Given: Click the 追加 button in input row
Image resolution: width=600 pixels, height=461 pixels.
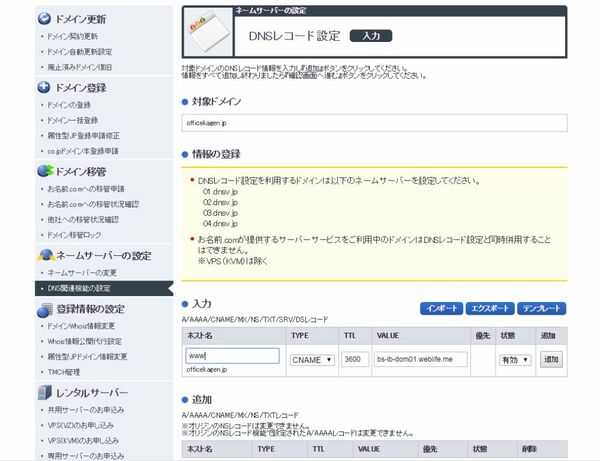Looking at the screenshot, I should (x=551, y=360).
